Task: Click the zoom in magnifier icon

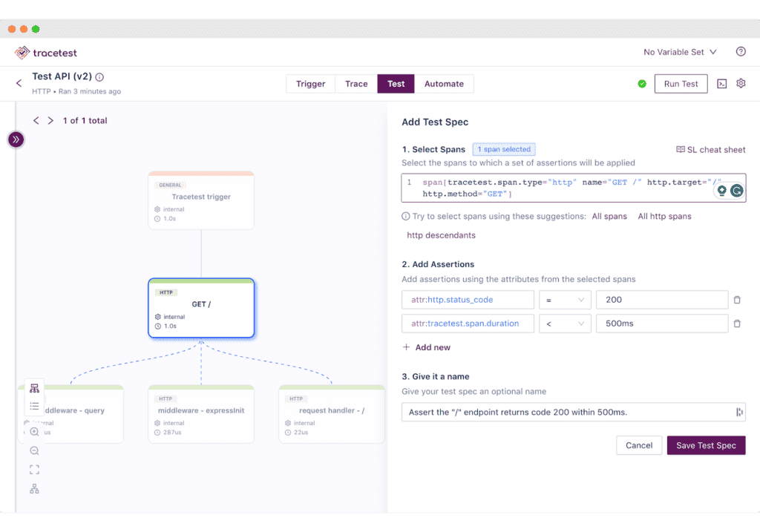Action: point(34,432)
